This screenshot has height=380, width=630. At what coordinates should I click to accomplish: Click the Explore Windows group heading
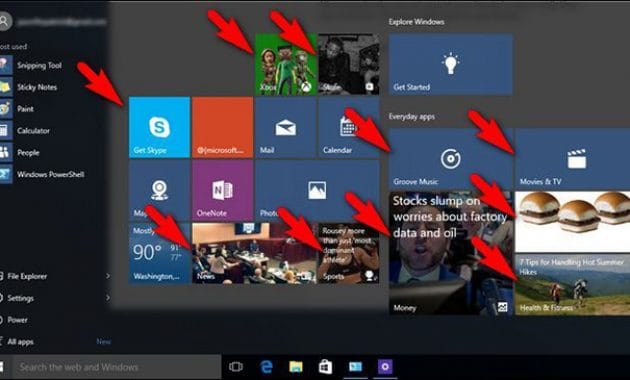pos(416,22)
